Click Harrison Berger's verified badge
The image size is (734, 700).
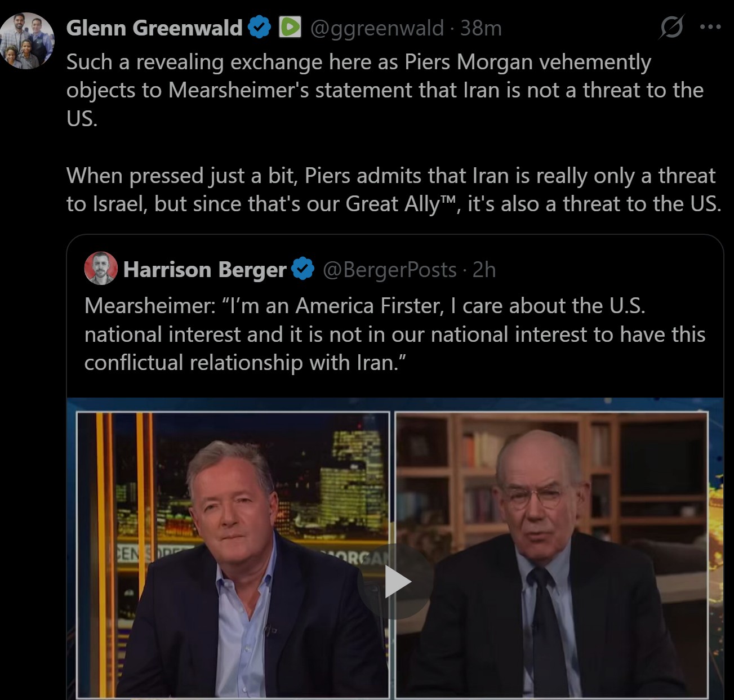tap(303, 269)
